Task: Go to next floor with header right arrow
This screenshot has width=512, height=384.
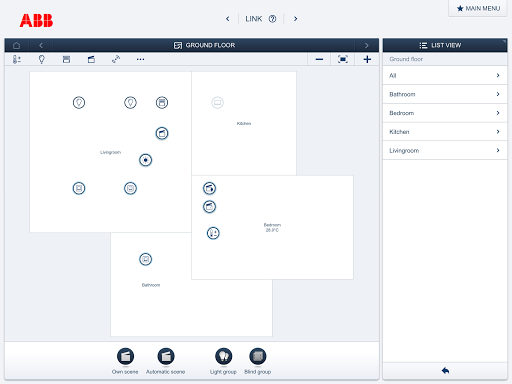Action: click(367, 45)
